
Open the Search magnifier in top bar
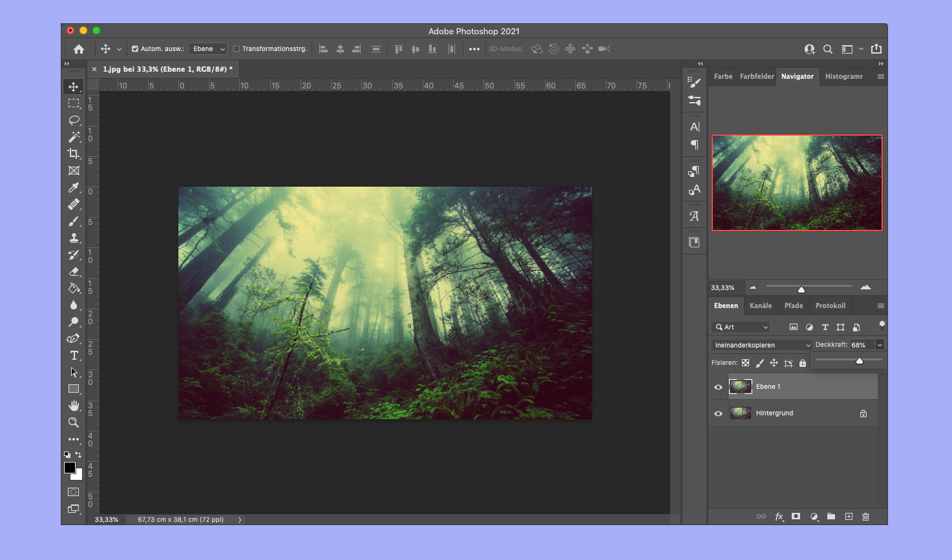[x=828, y=49]
